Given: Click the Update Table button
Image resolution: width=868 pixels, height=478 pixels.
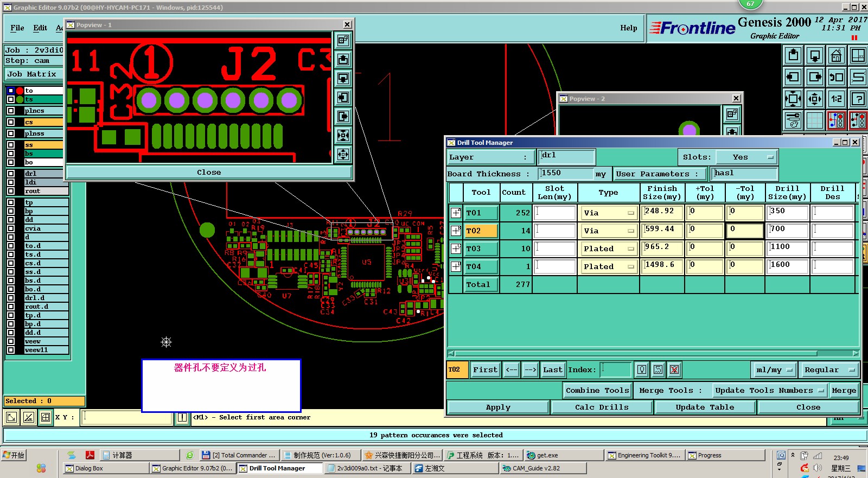Looking at the screenshot, I should click(705, 407).
